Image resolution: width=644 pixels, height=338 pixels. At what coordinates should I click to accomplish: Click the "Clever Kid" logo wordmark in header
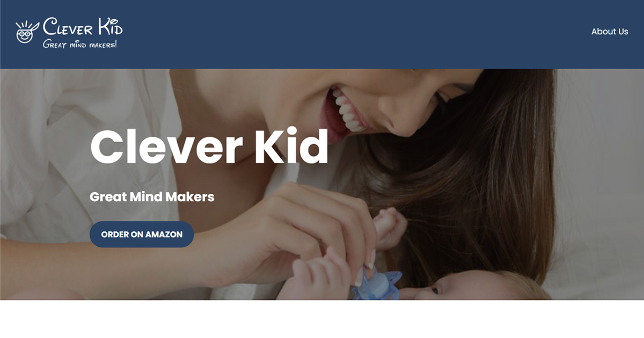tap(83, 27)
